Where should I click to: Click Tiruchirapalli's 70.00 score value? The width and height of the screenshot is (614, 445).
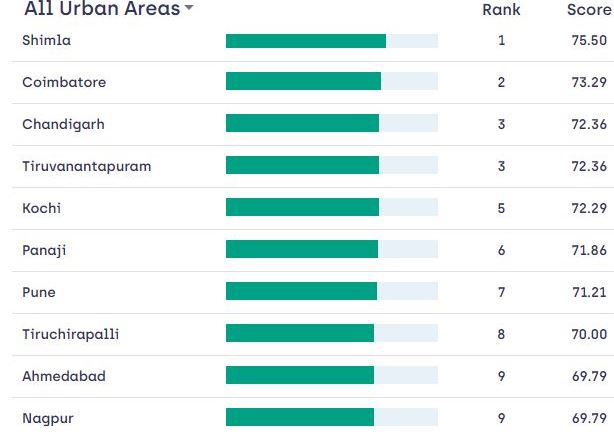[589, 334]
